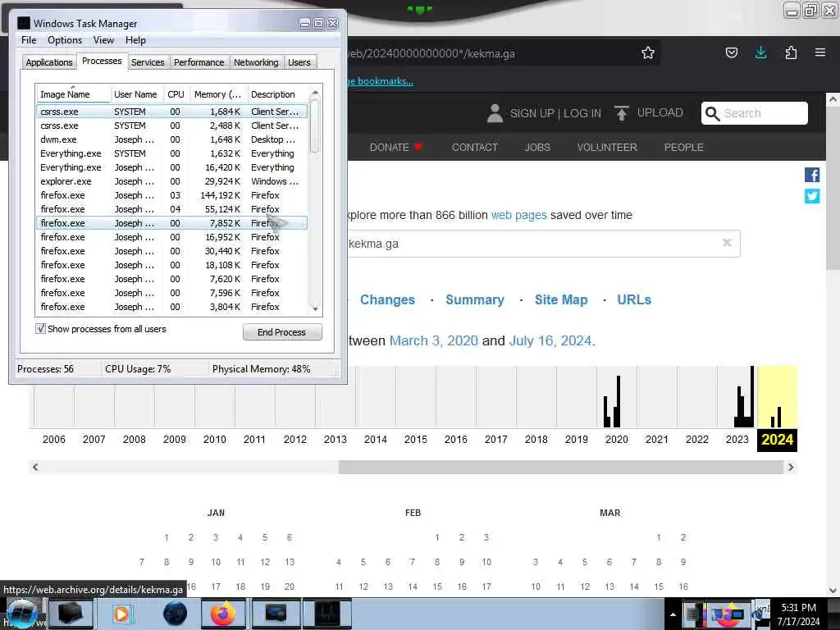Select the dwm.exe process row

(x=171, y=139)
